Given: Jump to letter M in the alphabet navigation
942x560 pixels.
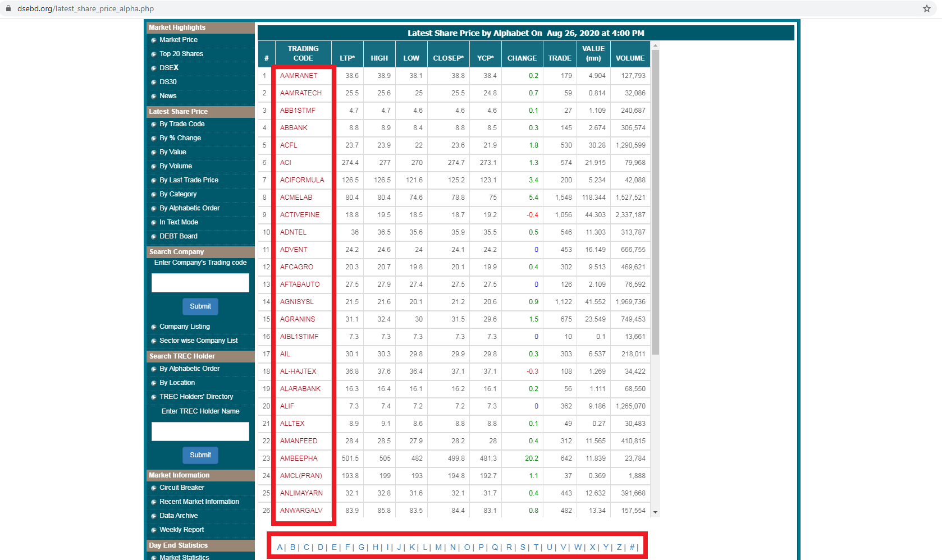Looking at the screenshot, I should [438, 547].
